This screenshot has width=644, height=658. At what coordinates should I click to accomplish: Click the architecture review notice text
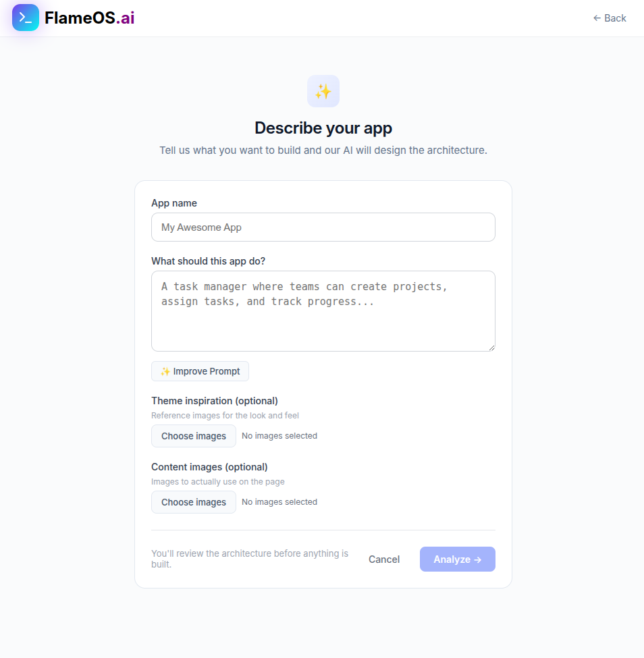click(x=250, y=558)
